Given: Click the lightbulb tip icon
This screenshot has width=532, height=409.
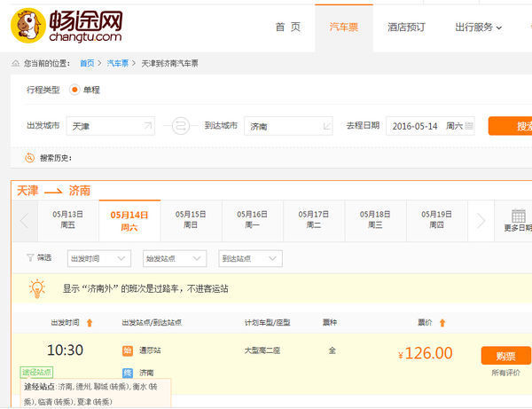Looking at the screenshot, I should [x=37, y=289].
